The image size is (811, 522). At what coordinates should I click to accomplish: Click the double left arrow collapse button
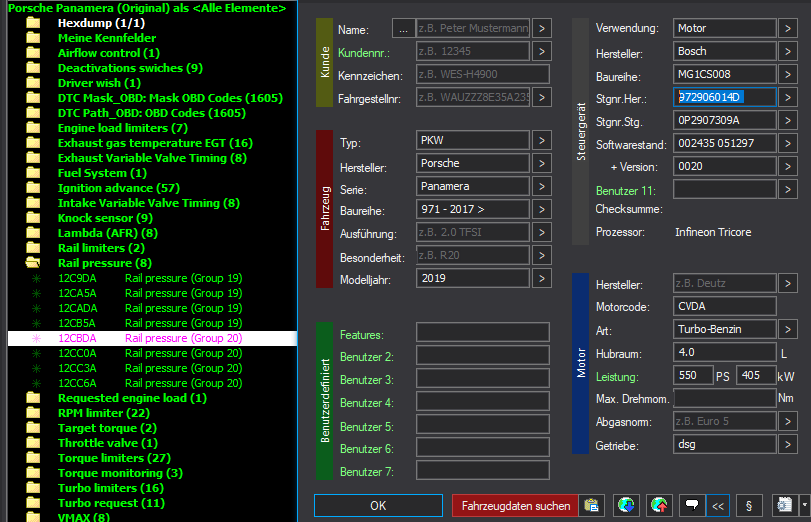click(717, 506)
